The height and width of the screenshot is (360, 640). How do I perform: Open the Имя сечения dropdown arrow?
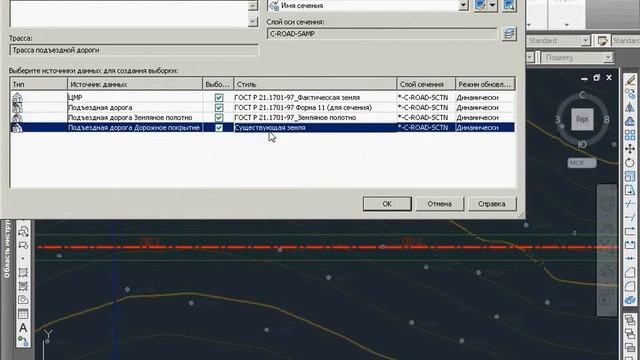(463, 5)
